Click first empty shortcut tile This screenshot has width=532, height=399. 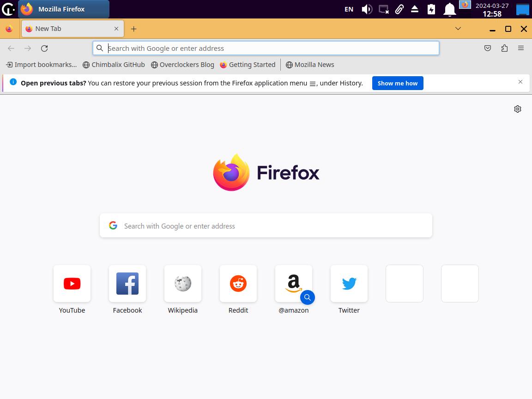(405, 284)
